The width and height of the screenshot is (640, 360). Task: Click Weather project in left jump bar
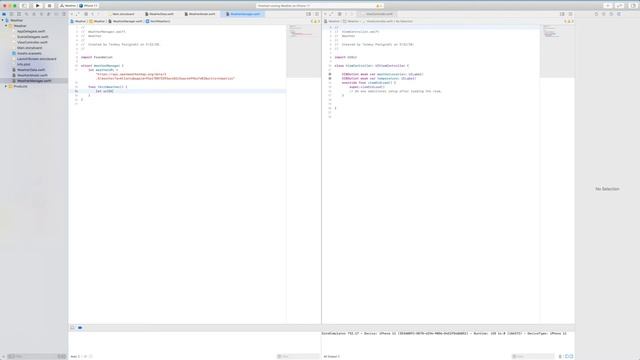(78, 21)
